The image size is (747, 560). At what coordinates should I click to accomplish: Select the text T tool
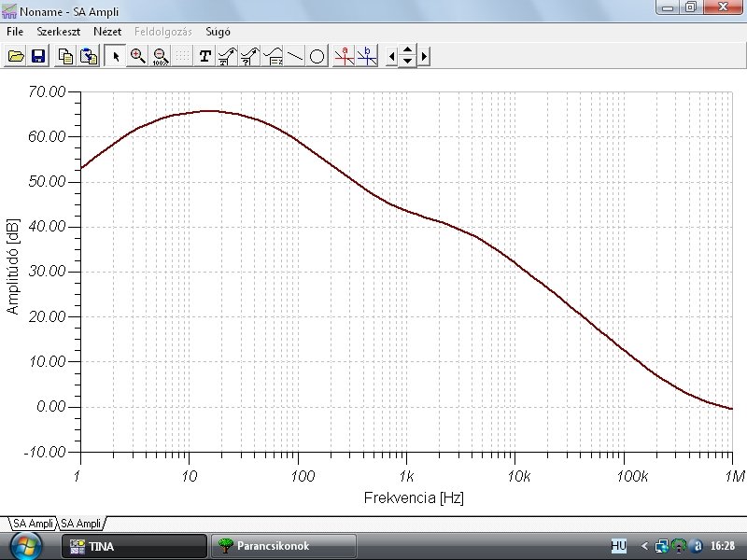tap(204, 56)
